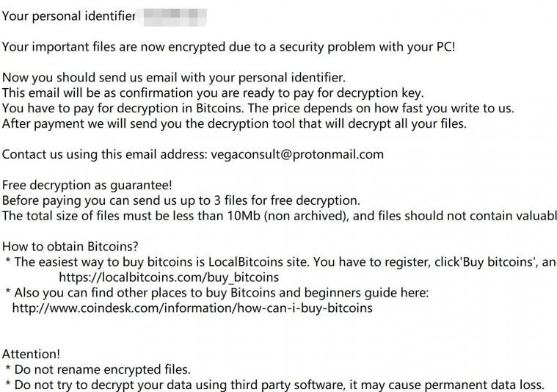Click the "After payment we will send" line
The image size is (557, 392).
234,123
